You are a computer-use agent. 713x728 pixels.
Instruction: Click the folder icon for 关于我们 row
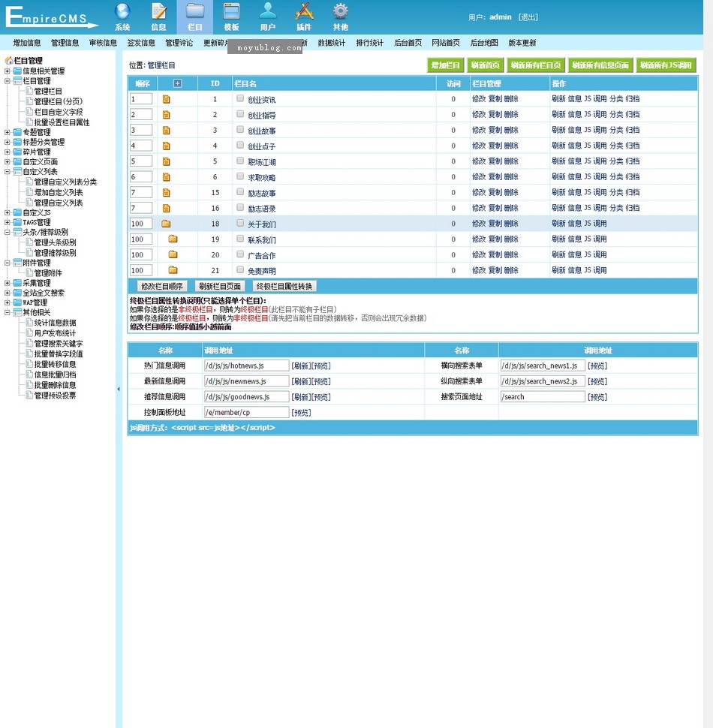pyautogui.click(x=166, y=224)
